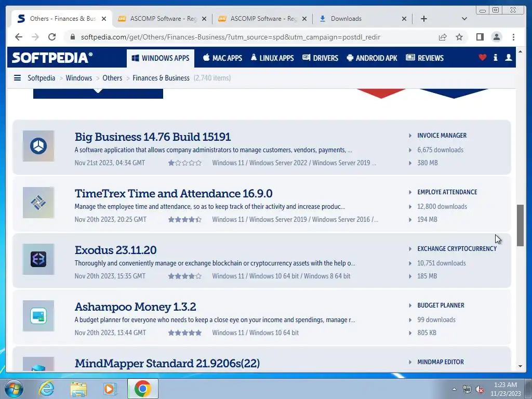532x399 pixels.
Task: Open the Softpedia hamburger menu
Action: coord(17,78)
